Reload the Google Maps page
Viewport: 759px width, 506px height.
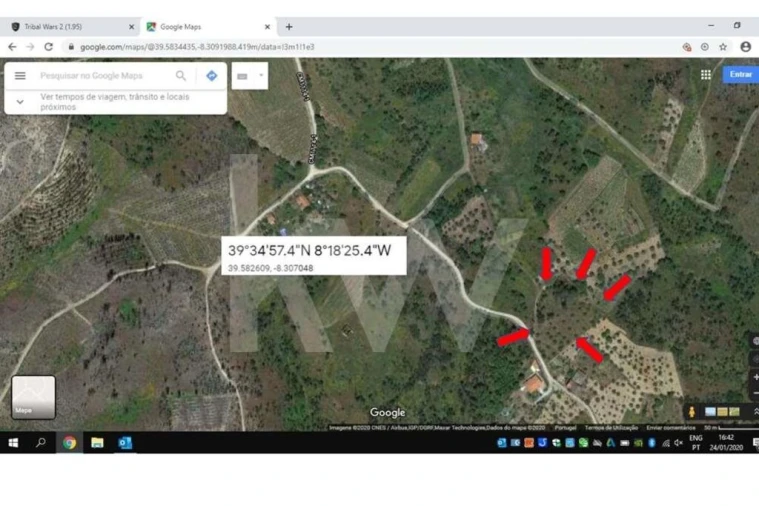48,47
